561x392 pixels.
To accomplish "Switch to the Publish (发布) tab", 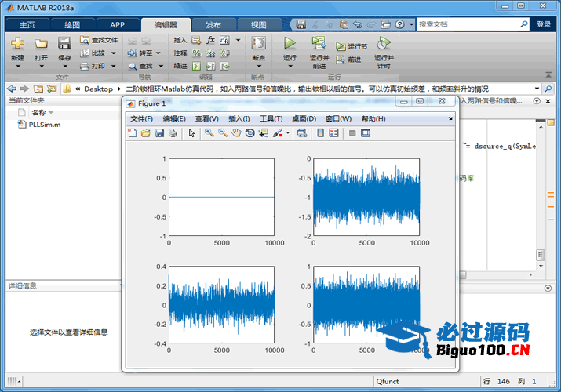I will pos(213,24).
